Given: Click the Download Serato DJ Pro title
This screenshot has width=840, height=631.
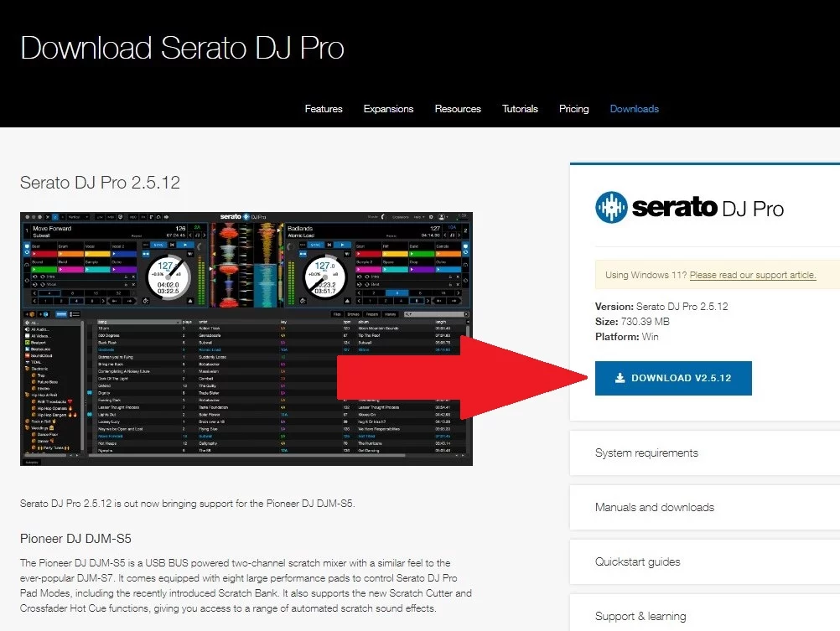Looking at the screenshot, I should point(182,48).
